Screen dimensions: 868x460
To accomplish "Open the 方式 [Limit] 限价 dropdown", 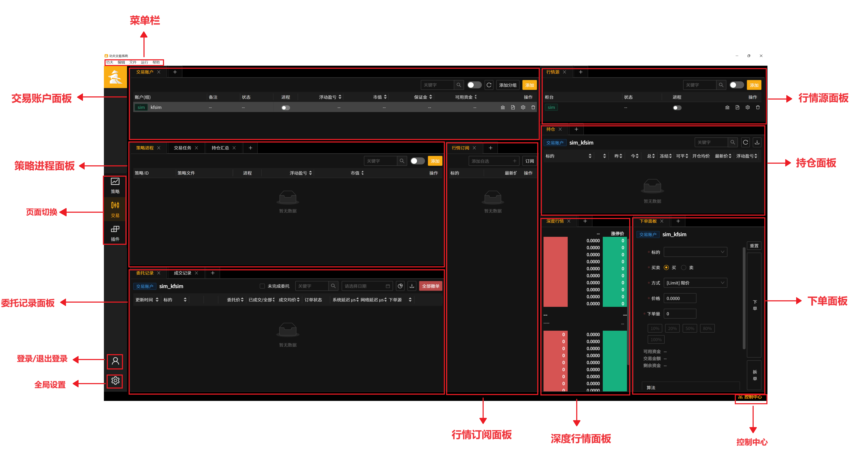I will point(695,283).
